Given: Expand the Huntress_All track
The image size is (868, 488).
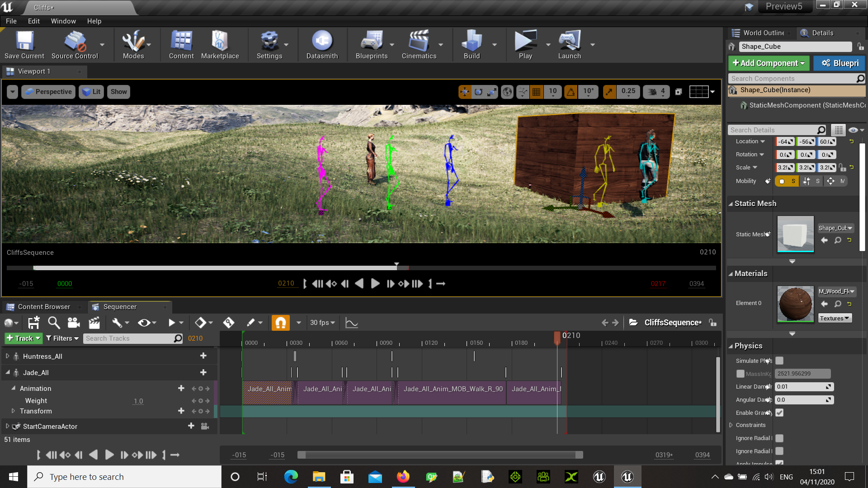Looking at the screenshot, I should click(x=7, y=356).
